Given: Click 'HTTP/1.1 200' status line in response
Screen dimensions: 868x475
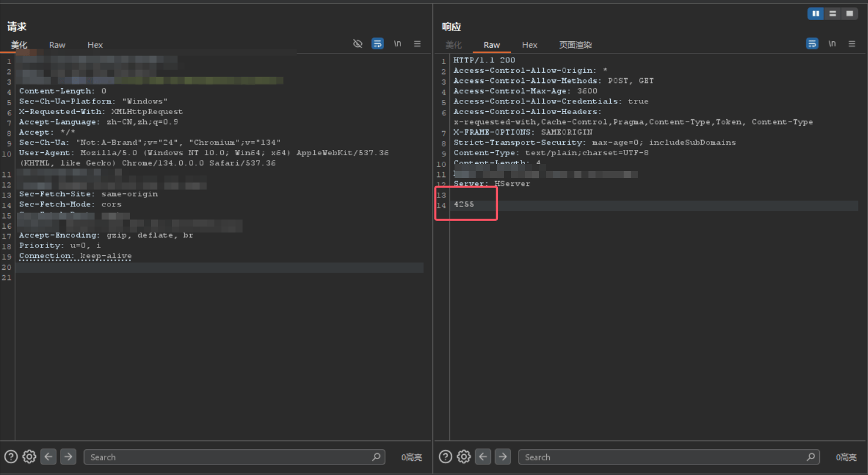Looking at the screenshot, I should pos(485,60).
